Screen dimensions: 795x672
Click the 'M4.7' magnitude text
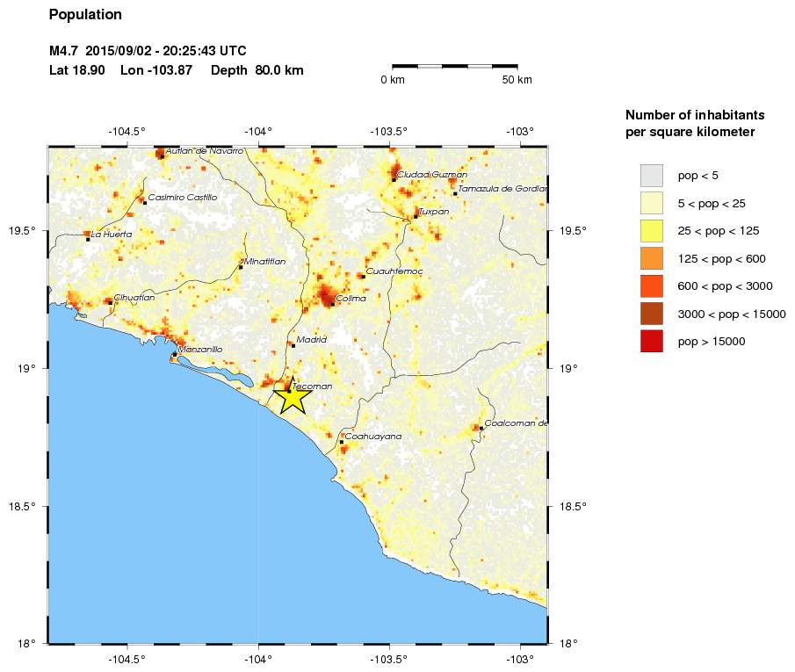pyautogui.click(x=63, y=51)
